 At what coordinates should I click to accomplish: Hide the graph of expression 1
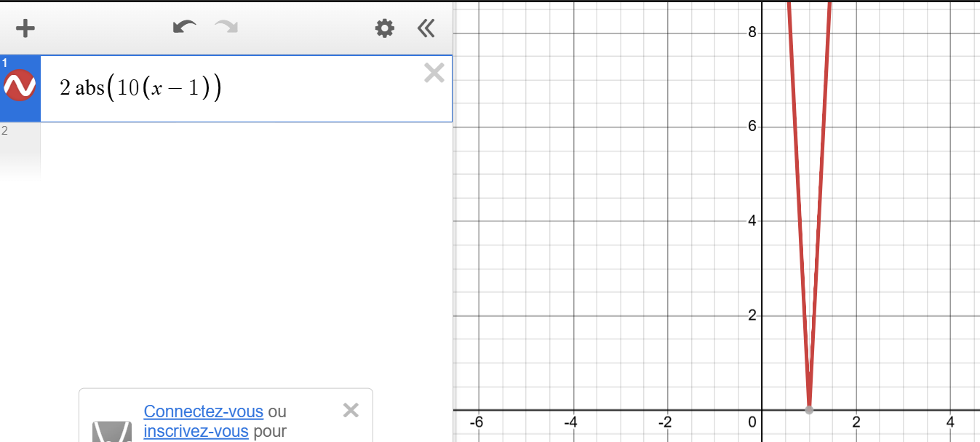click(x=20, y=87)
